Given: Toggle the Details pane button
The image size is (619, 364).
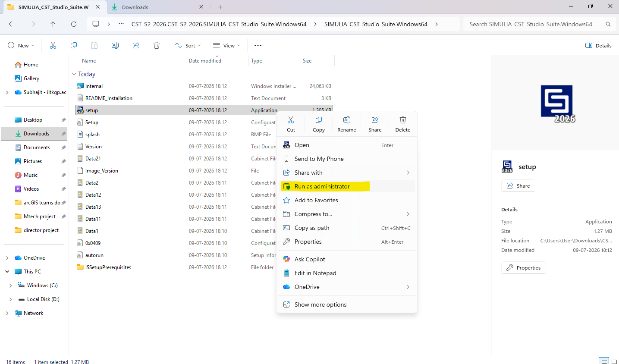Looking at the screenshot, I should [598, 45].
